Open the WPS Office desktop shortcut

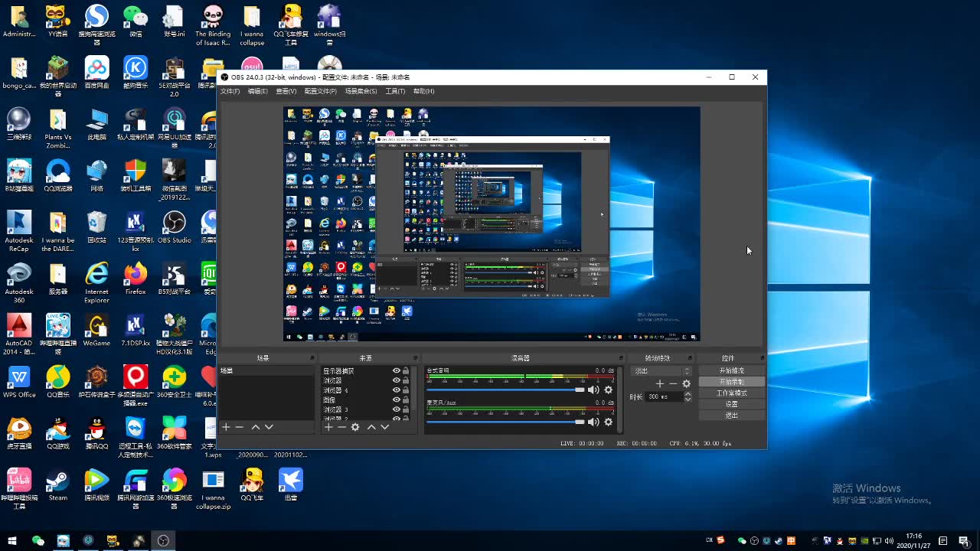(x=19, y=382)
